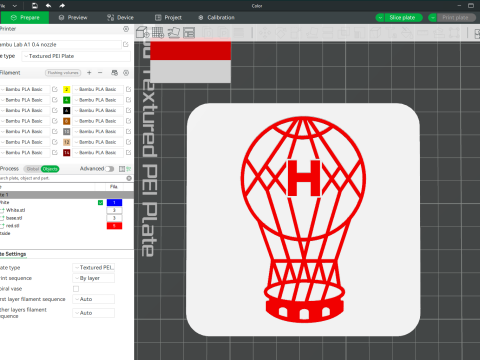Click the Prepare tab icon
This screenshot has width=480, height=360.
pyautogui.click(x=14, y=17)
